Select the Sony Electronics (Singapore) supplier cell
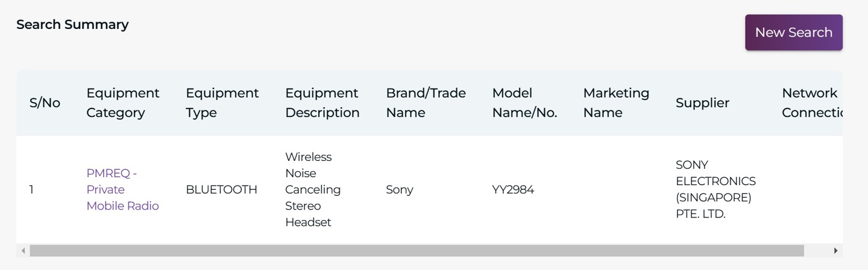This screenshot has width=868, height=270. point(715,189)
